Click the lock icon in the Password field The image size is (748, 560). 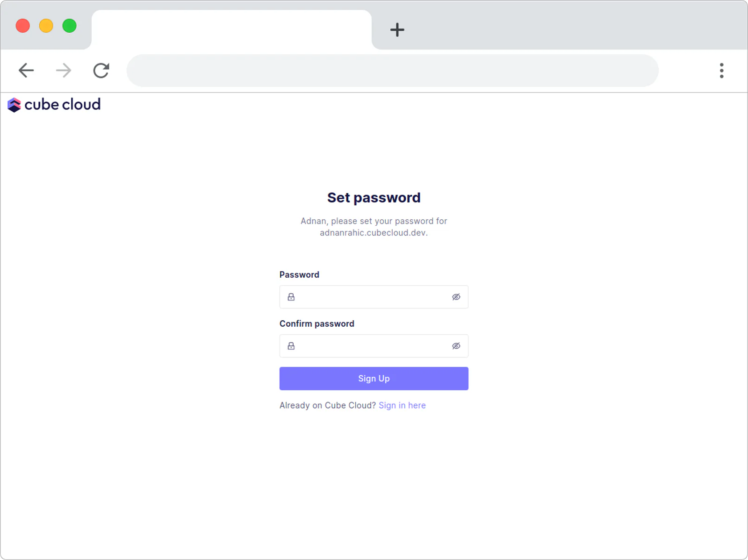[x=291, y=297]
